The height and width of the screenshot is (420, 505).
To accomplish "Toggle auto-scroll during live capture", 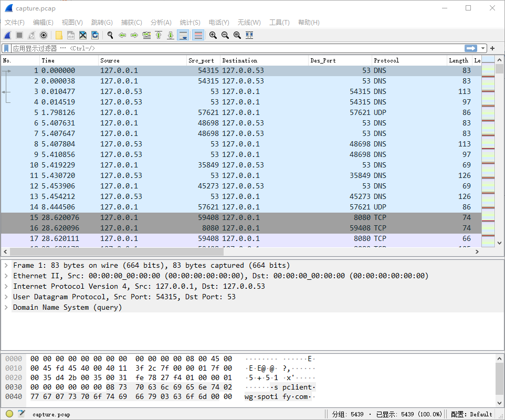I will [183, 35].
